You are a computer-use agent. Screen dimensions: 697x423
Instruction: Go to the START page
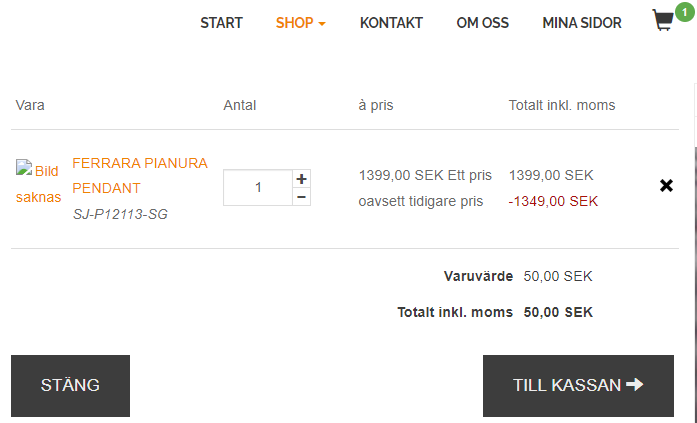[221, 23]
